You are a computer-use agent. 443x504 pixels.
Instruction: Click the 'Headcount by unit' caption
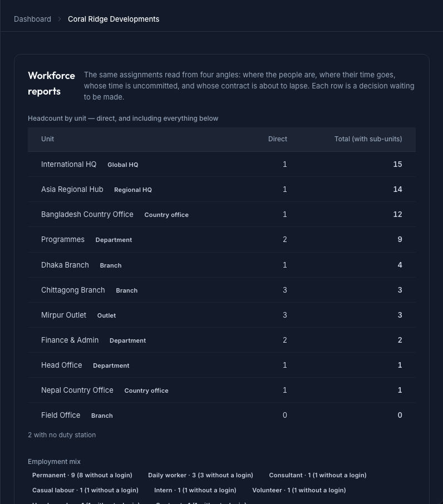(x=123, y=118)
